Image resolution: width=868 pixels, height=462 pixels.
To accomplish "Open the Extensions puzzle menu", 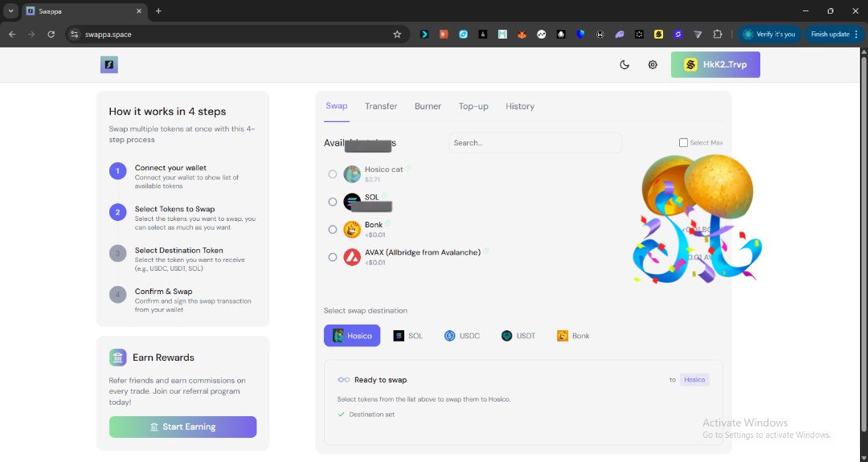I will (718, 35).
